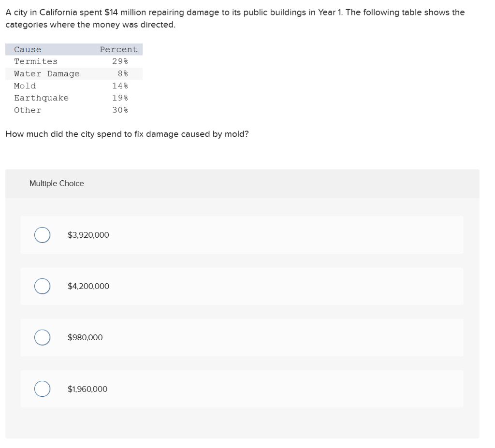The width and height of the screenshot is (495, 448).
Task: Click the 29% value in the table
Action: 120,61
